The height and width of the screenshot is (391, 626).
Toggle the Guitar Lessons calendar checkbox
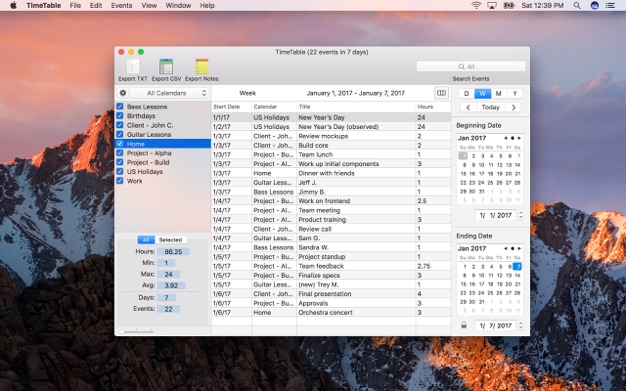tap(120, 134)
